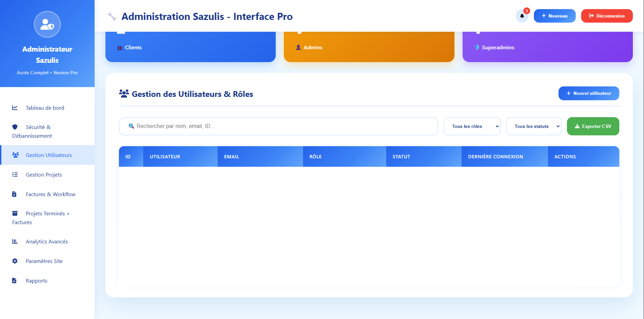Open Gestion Utilisateurs menu item
Viewport: 644px width, 319px height.
coord(48,155)
